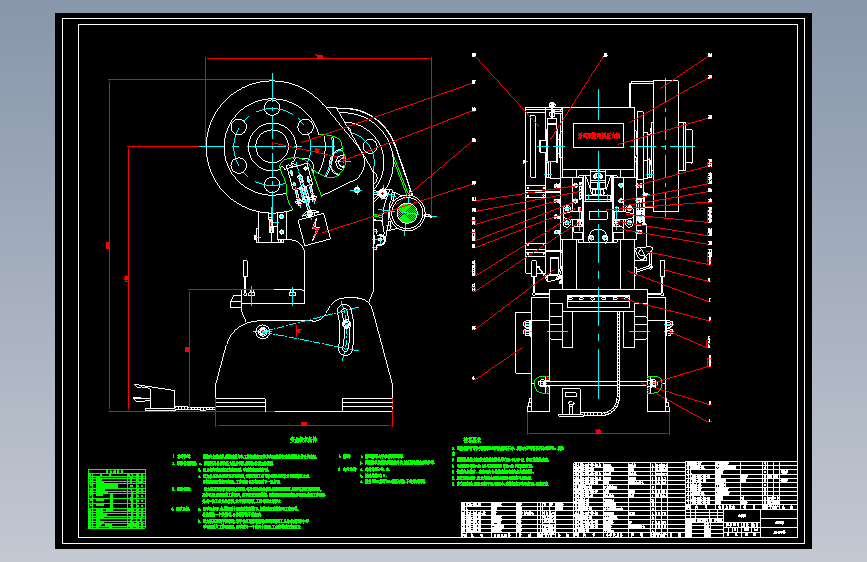Select the green-outlined clutch mechanism in the side view

click(301, 184)
